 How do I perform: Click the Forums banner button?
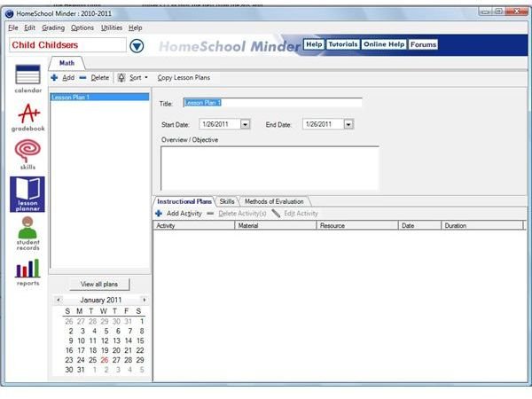423,44
